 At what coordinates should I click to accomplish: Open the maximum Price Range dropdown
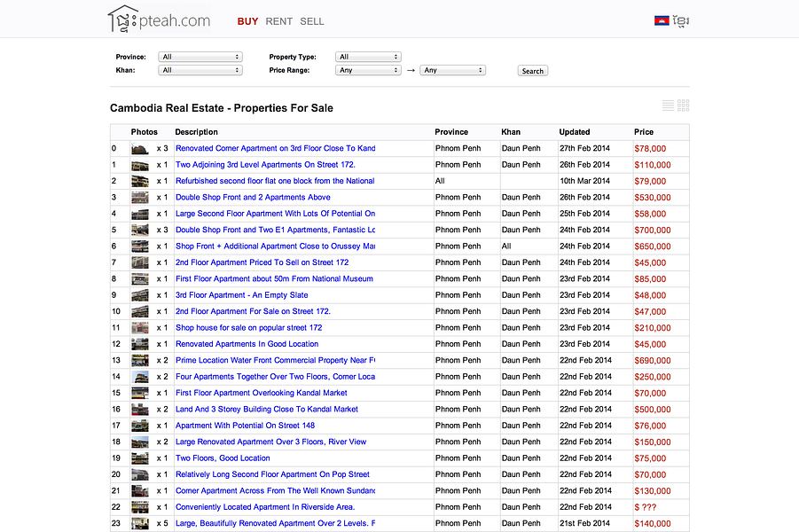pos(452,70)
